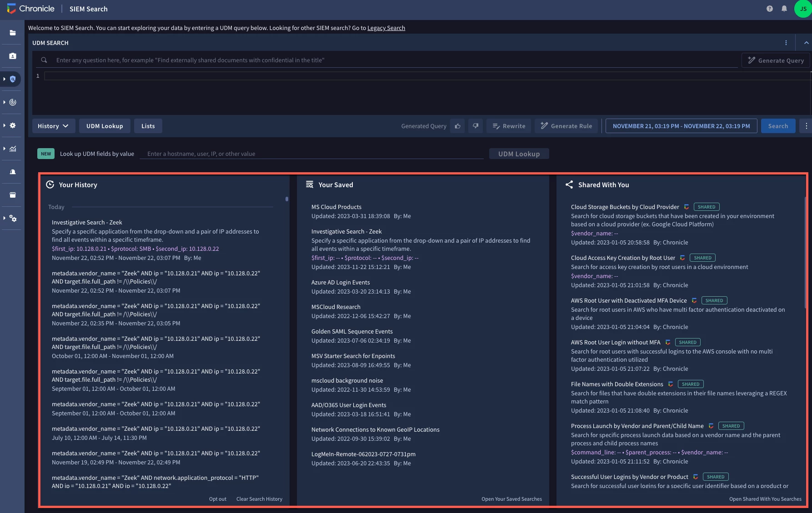This screenshot has width=812, height=513.
Task: Click the Chronicle logo
Action: point(31,9)
